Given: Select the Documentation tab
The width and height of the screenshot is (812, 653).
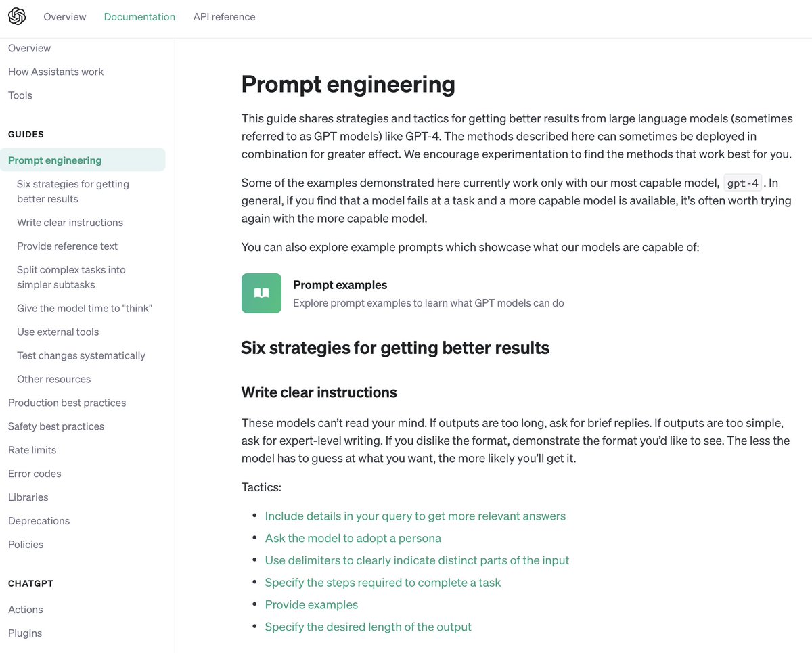Looking at the screenshot, I should pos(139,17).
